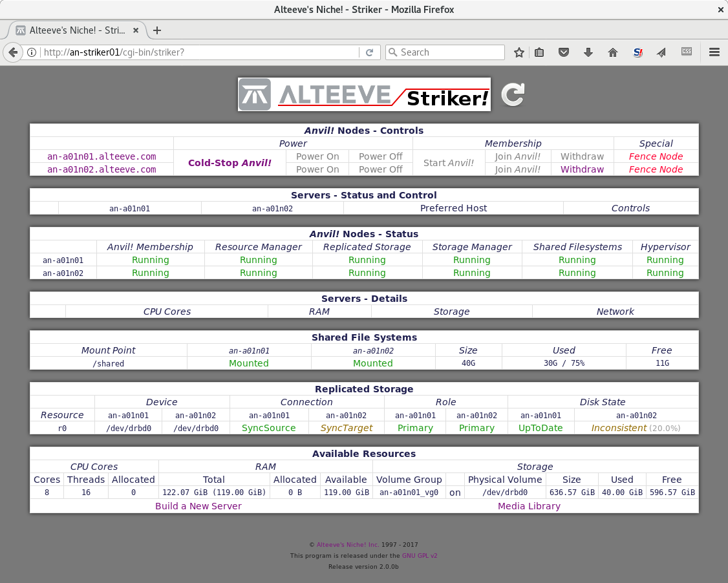Open a new tab with plus button

(x=157, y=30)
